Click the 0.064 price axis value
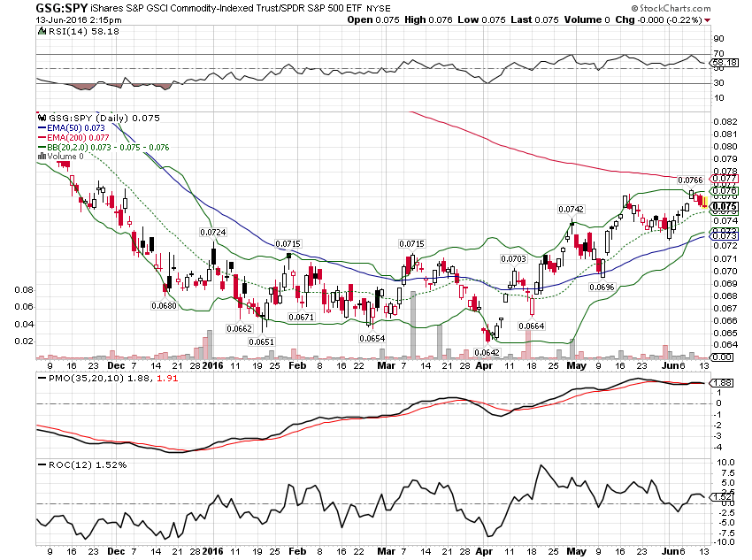Screen dimensions: 752x560 pos(725,345)
